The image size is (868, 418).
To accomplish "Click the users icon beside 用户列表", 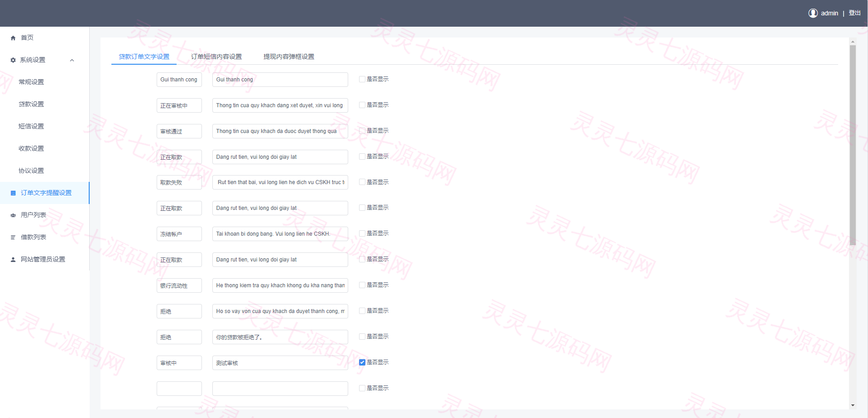I will coord(13,215).
